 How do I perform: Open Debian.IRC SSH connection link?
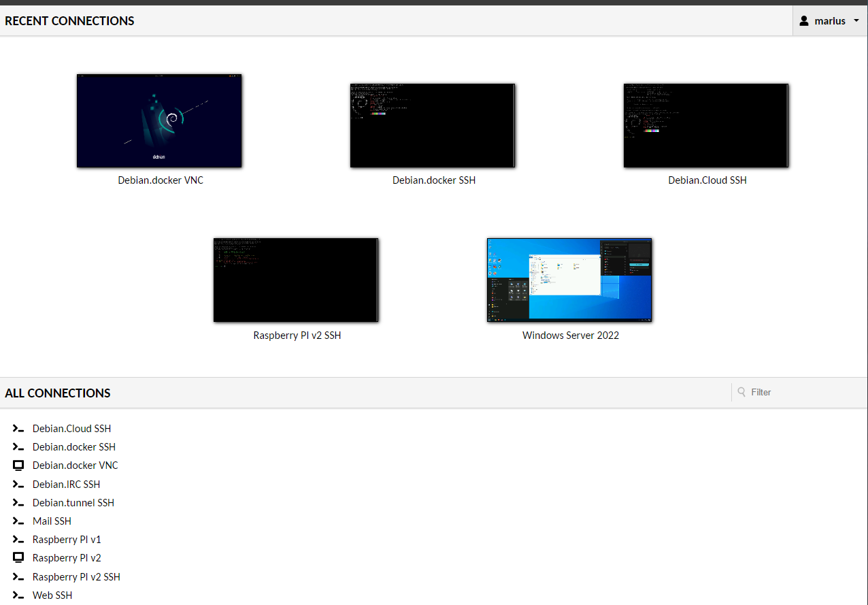66,485
